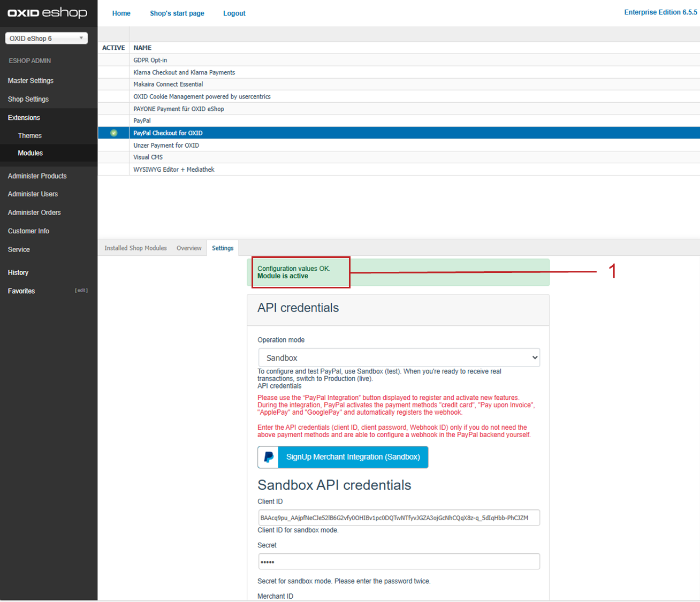The width and height of the screenshot is (700, 602).
Task: Click the PayPal logo on SignUp button
Action: click(x=269, y=457)
